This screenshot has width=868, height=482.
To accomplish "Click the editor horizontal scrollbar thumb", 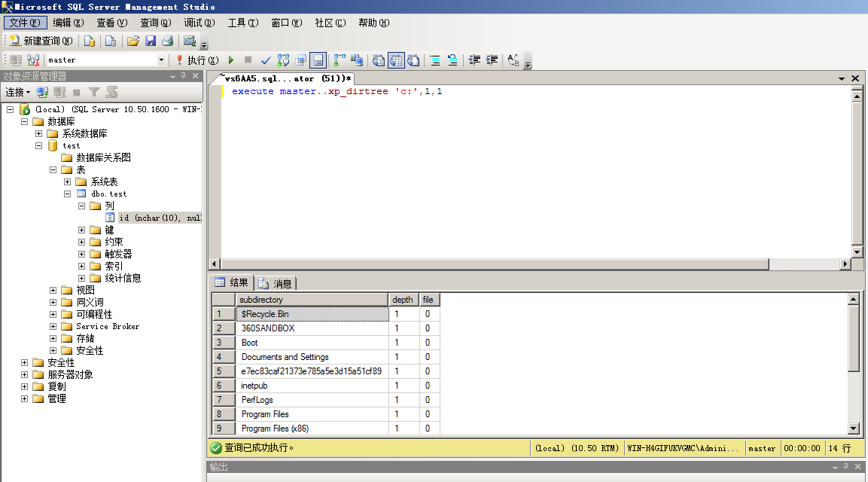I will (x=495, y=264).
